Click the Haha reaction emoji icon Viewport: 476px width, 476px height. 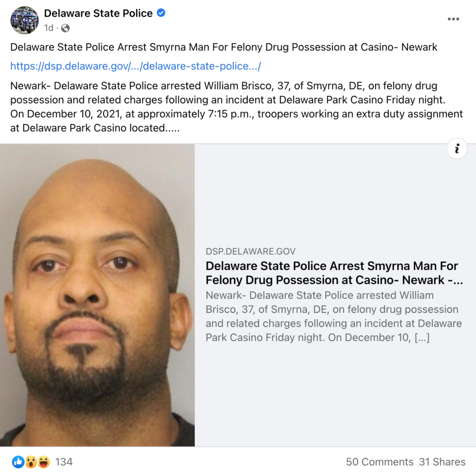pos(44,462)
